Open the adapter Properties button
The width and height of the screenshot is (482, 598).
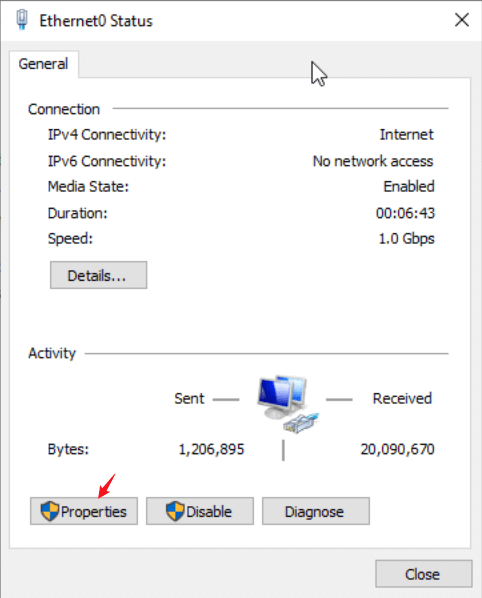pyautogui.click(x=84, y=511)
